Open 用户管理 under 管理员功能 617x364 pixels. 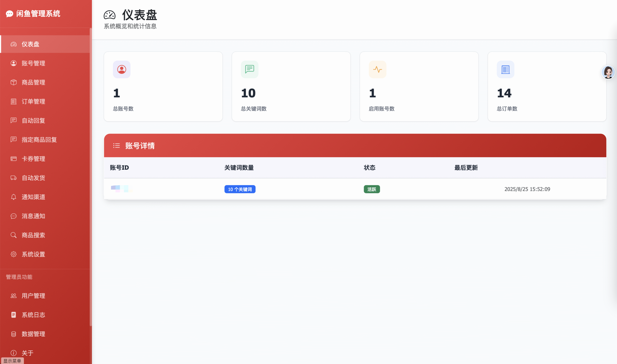(33, 296)
